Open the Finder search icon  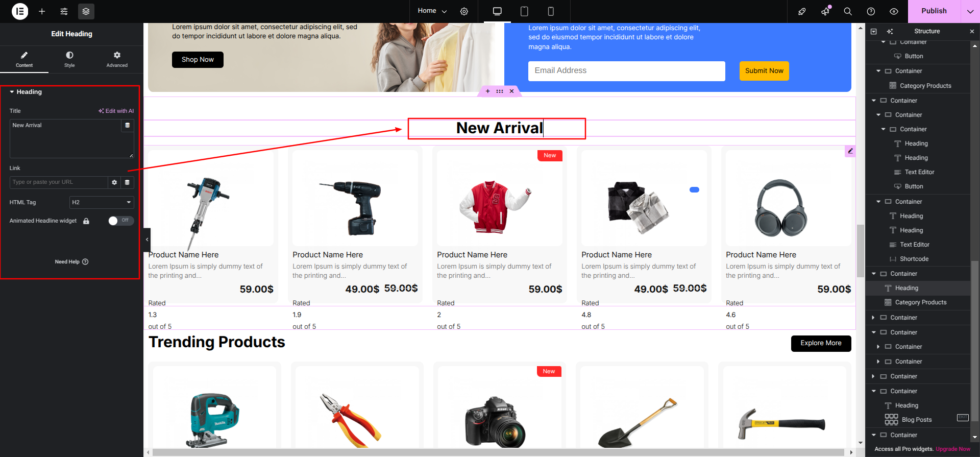[848, 11]
